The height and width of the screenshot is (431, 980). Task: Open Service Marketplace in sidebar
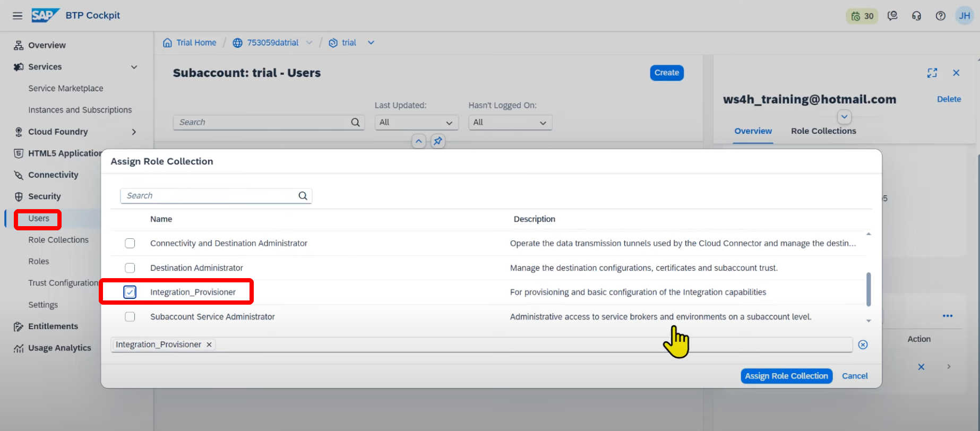pyautogui.click(x=66, y=88)
